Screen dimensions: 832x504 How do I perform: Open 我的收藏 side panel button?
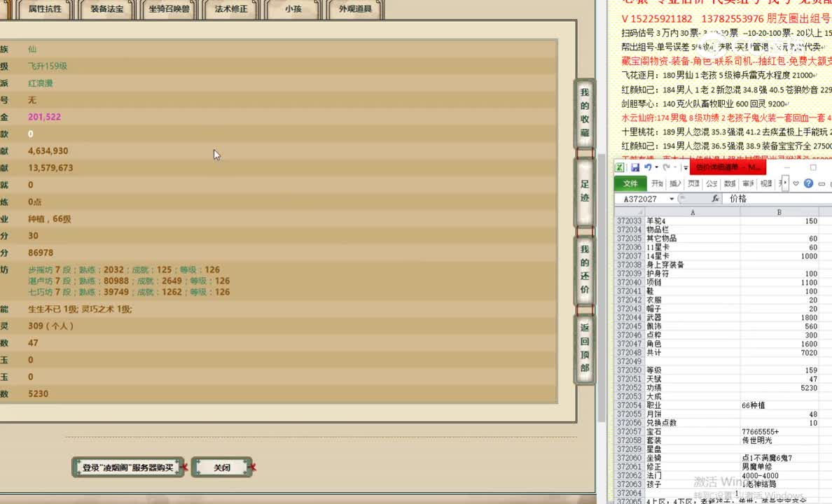click(585, 113)
